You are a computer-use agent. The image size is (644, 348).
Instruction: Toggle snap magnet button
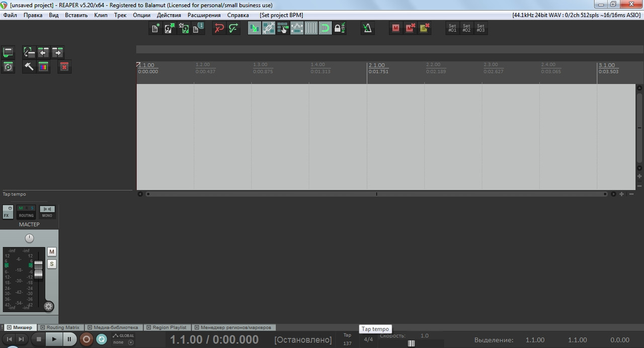tap(325, 28)
